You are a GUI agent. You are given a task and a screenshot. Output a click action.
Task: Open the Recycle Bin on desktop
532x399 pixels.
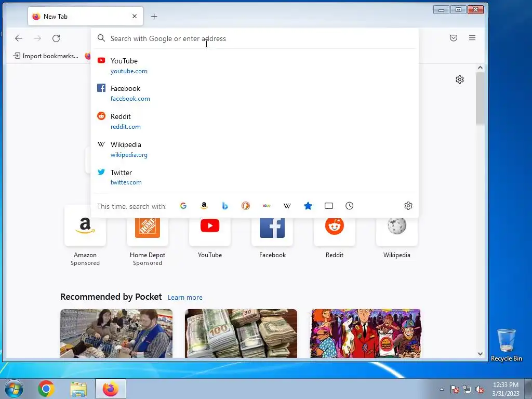tap(506, 345)
